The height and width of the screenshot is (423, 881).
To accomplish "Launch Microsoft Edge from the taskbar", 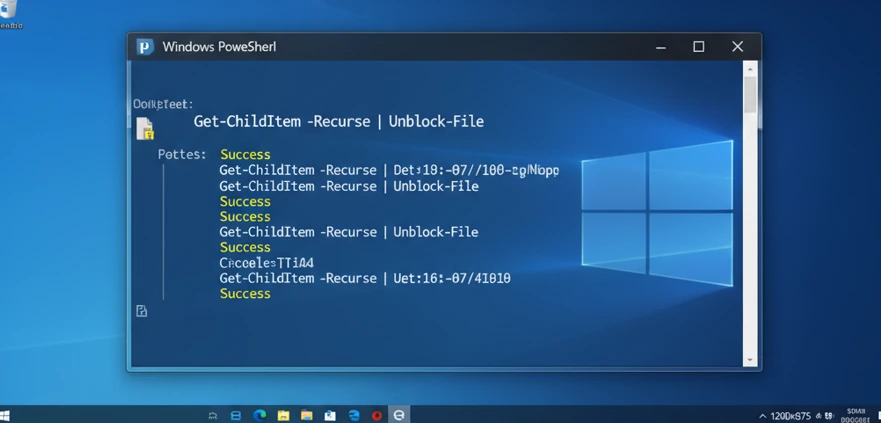I will coord(260,415).
